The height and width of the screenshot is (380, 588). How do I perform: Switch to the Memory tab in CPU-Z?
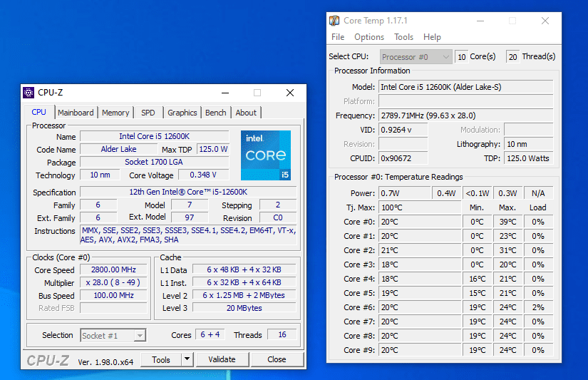pyautogui.click(x=115, y=113)
